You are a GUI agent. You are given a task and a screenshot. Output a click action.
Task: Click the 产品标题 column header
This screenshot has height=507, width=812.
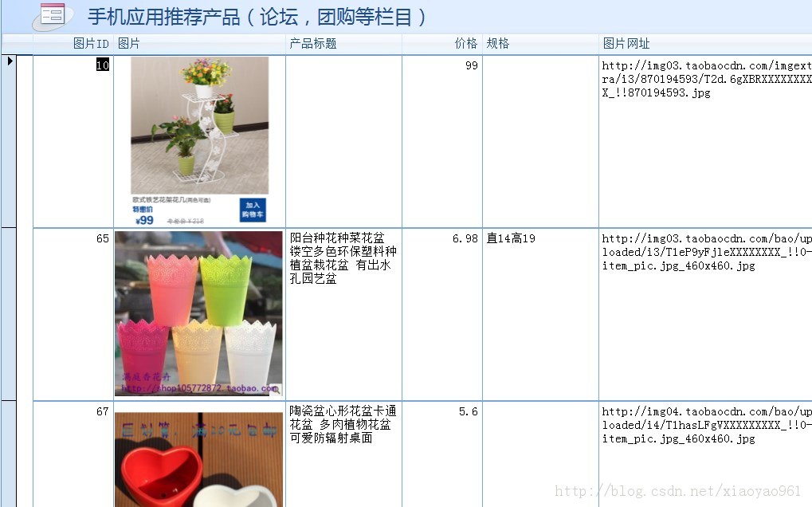click(312, 44)
